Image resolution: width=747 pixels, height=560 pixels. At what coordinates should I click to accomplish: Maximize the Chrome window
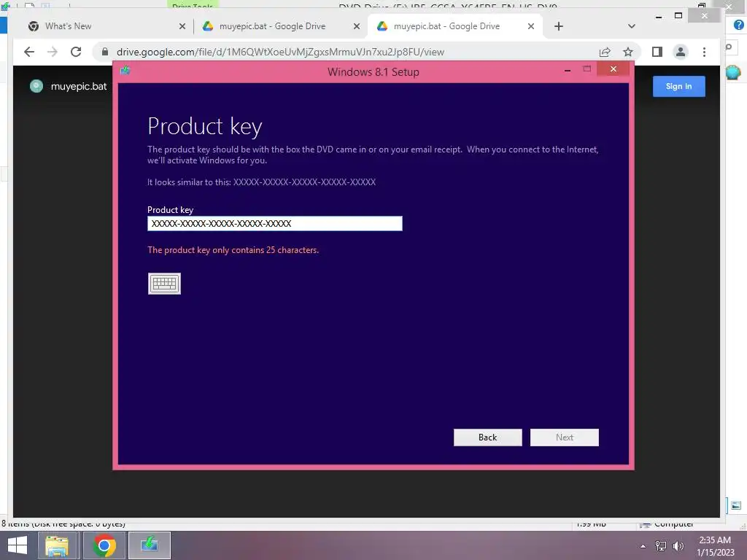point(678,16)
